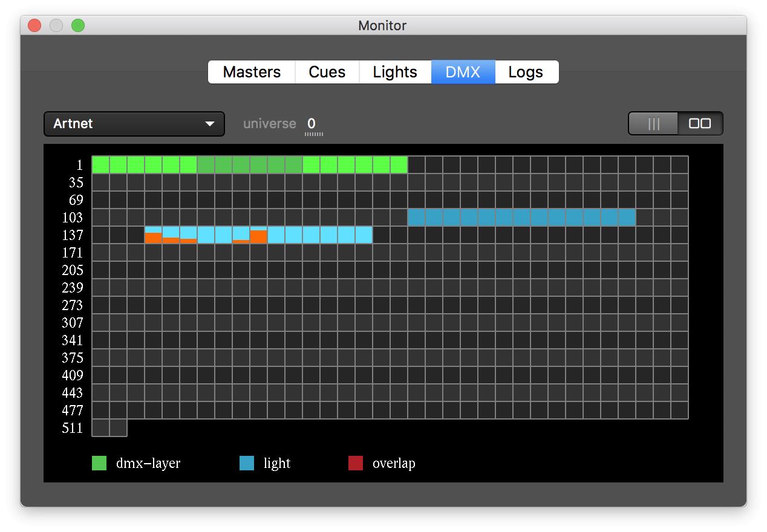
Task: Open the Cues tab
Action: point(327,72)
